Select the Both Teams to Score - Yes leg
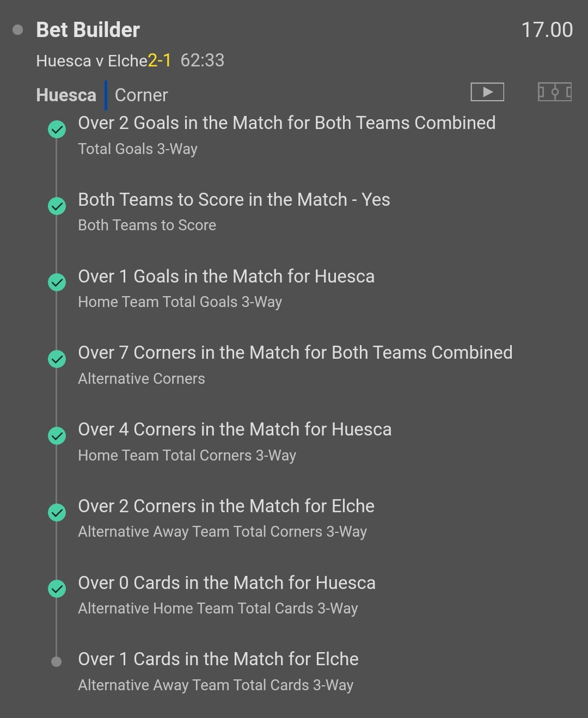Image resolution: width=588 pixels, height=718 pixels. point(234,200)
